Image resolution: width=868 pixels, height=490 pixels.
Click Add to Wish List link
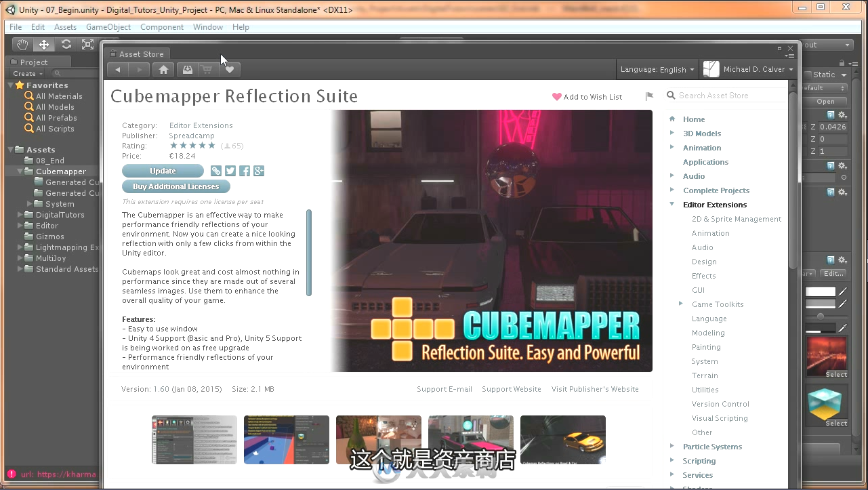587,97
